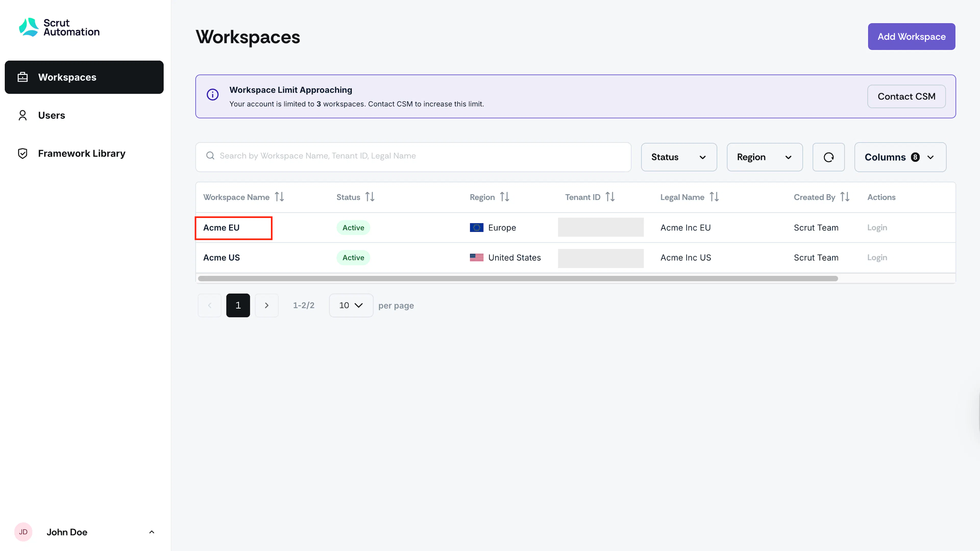Click the search magnifier icon
Screen dimensions: 980x551
coord(210,156)
